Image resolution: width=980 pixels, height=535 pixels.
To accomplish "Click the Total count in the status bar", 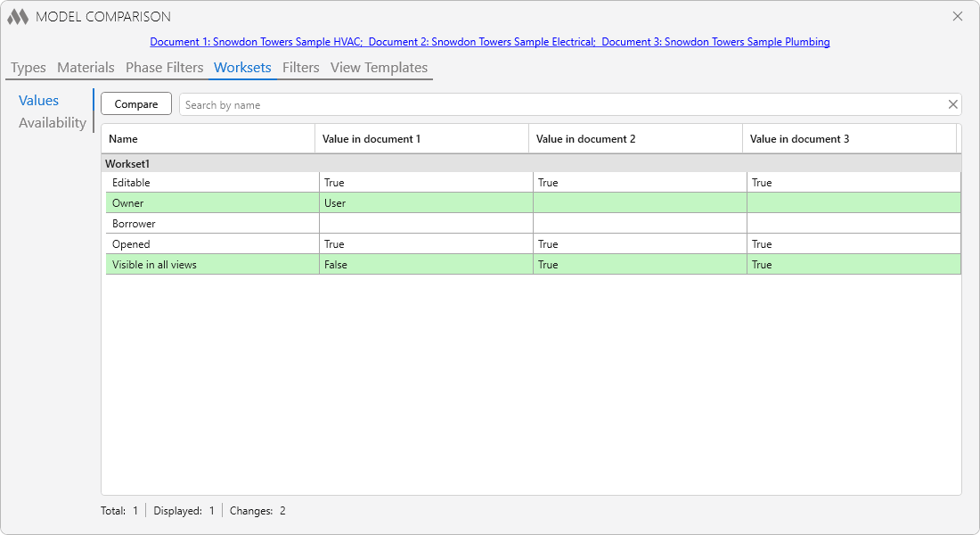I will coord(119,511).
